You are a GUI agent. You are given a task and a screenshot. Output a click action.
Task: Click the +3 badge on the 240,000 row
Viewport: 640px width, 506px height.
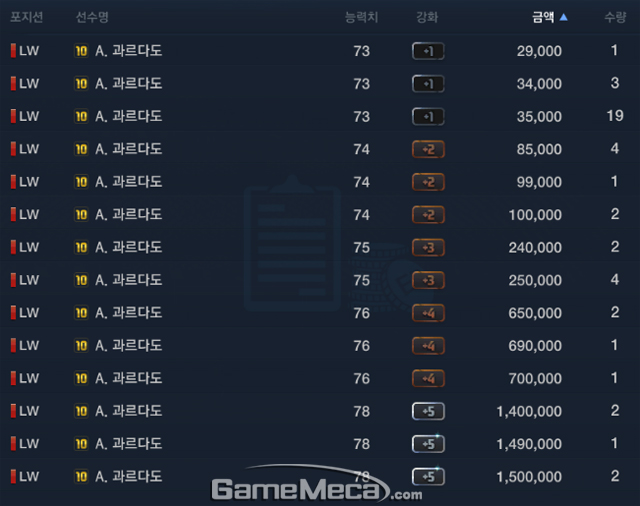click(x=428, y=248)
